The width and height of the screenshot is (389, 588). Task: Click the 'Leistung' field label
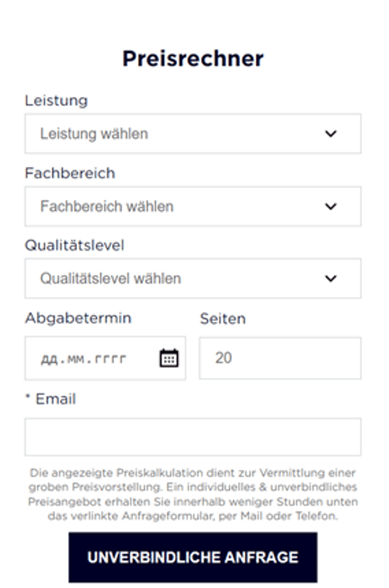56,101
